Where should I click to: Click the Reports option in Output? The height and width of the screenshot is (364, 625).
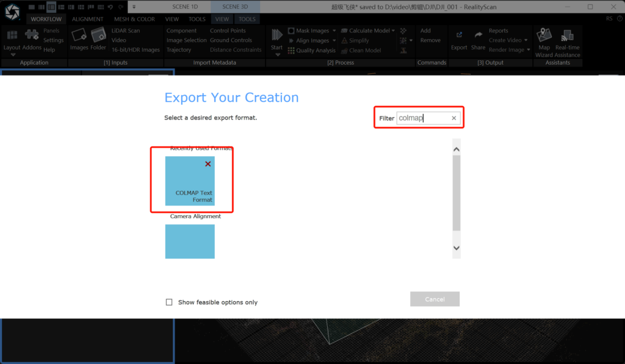click(498, 30)
